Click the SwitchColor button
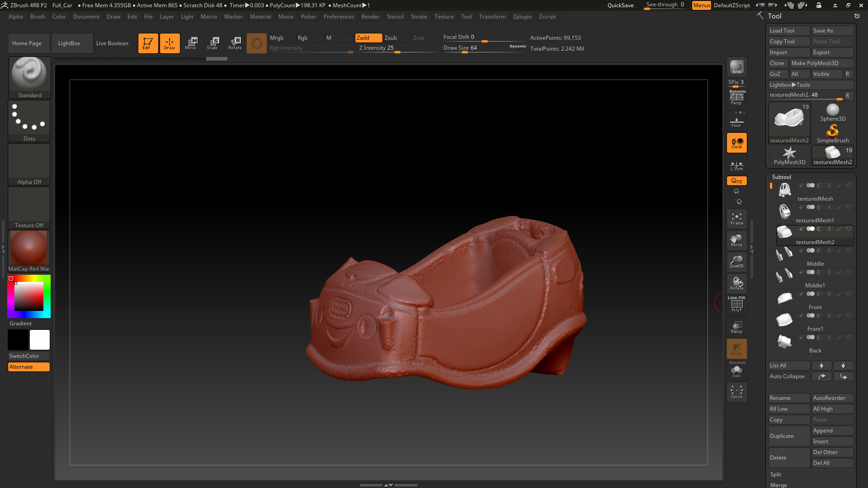 click(x=29, y=356)
